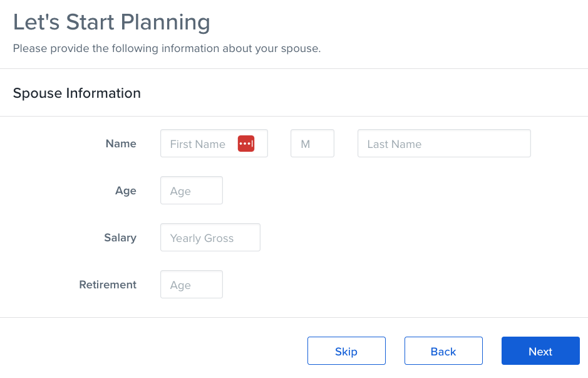Focus the First Name input field
The image size is (588, 378).
(x=214, y=144)
